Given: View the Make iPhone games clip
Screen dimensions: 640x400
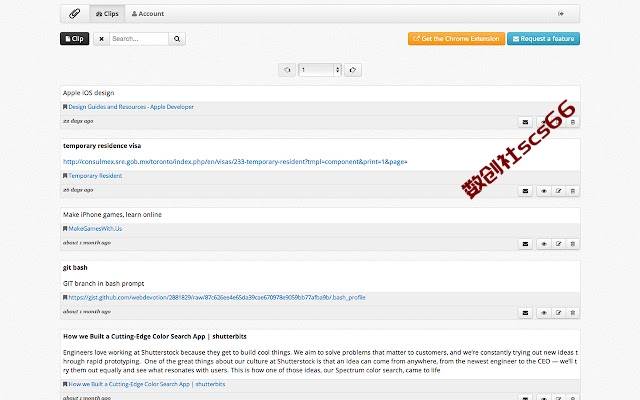Looking at the screenshot, I should [544, 244].
